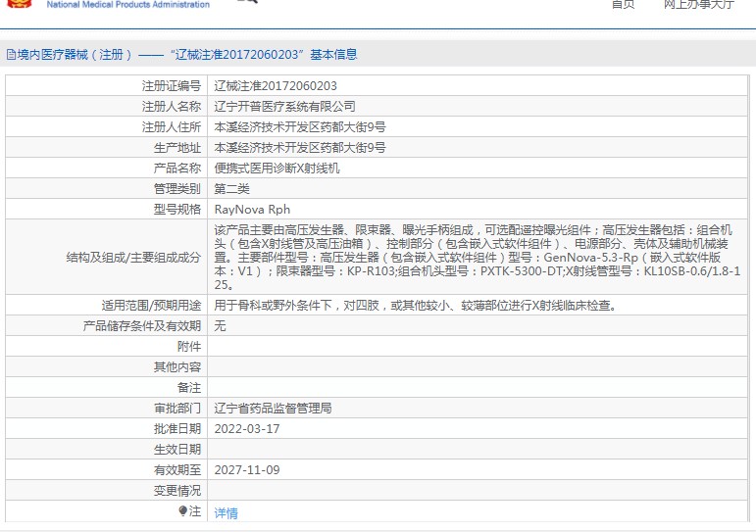
Task: Click the 生产地址 address value
Action: point(300,148)
